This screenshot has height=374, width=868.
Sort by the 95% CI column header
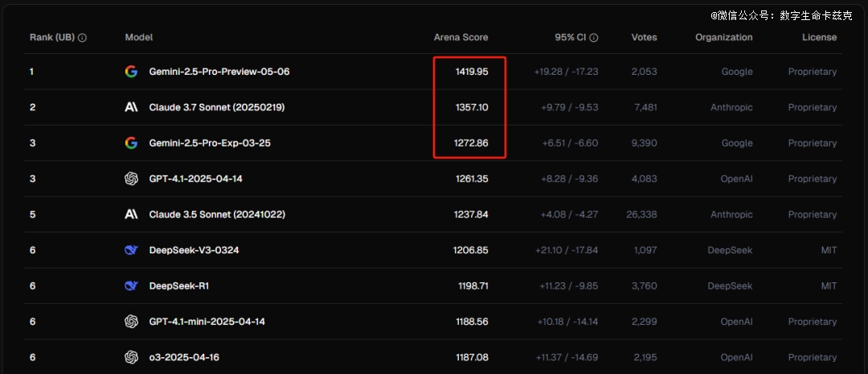[570, 38]
